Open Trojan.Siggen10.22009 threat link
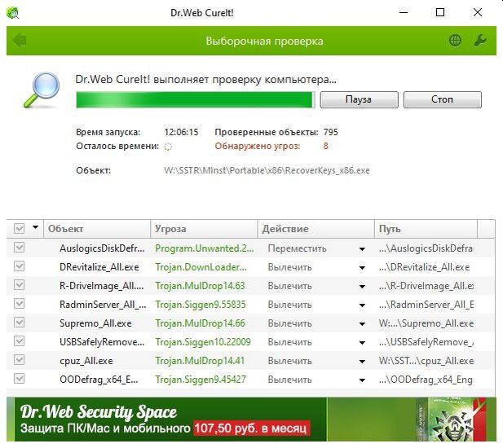The height and width of the screenshot is (448, 503). coord(203,342)
